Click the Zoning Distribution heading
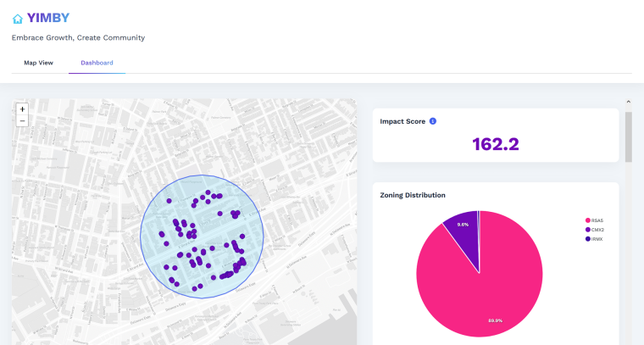This screenshot has width=644, height=345. 413,195
